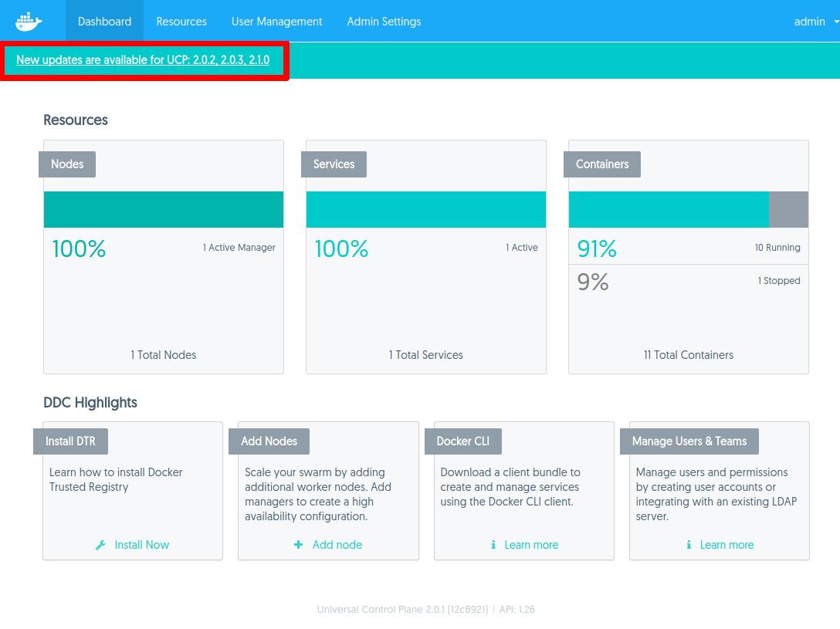The image size is (840, 629).
Task: Click Learn more under Docker CLI
Action: 531,545
